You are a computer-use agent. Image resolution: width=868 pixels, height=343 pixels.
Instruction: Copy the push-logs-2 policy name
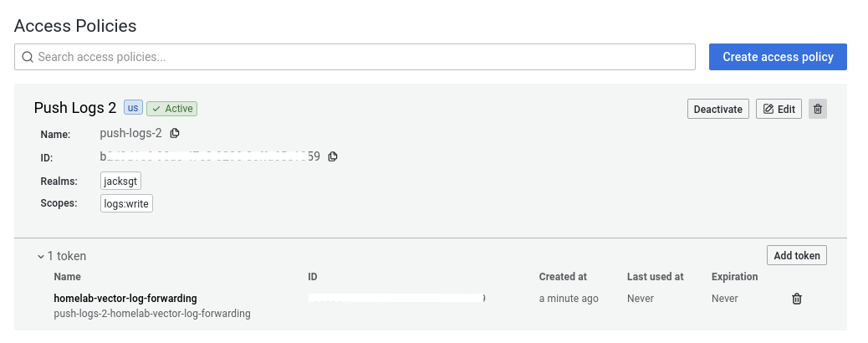tap(175, 133)
